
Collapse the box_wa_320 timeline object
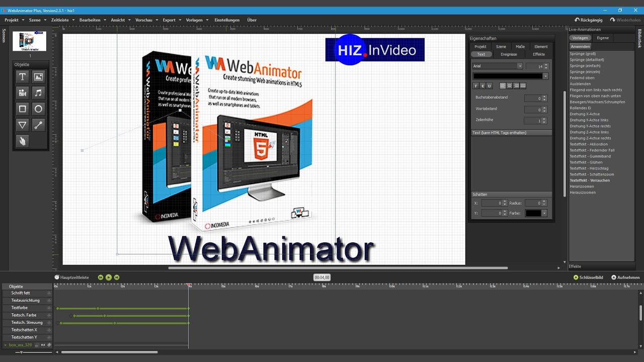pos(6,345)
